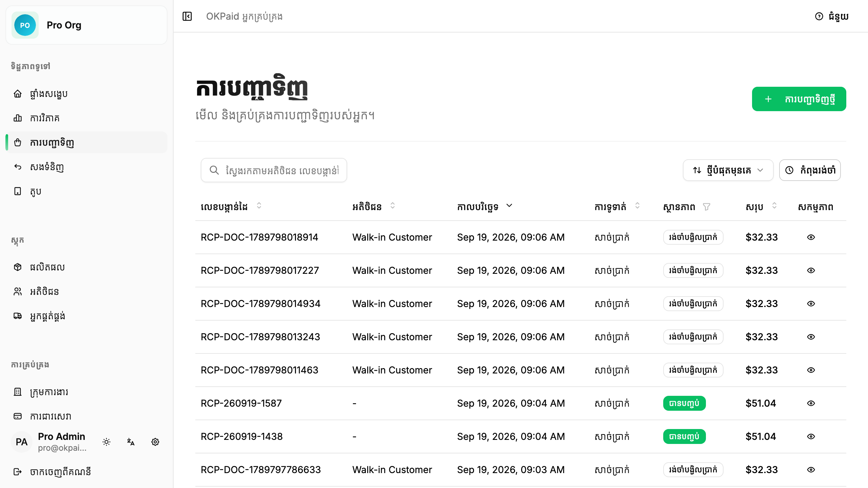The width and height of the screenshot is (868, 488).
Task: Sort by កាលបរិច្ឆេទ column header
Action: 485,206
